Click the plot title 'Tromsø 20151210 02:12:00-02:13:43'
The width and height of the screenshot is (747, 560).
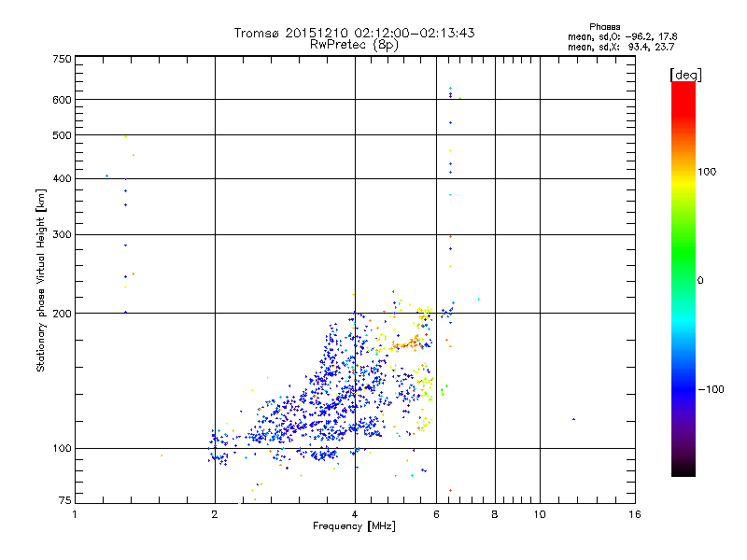click(x=354, y=33)
